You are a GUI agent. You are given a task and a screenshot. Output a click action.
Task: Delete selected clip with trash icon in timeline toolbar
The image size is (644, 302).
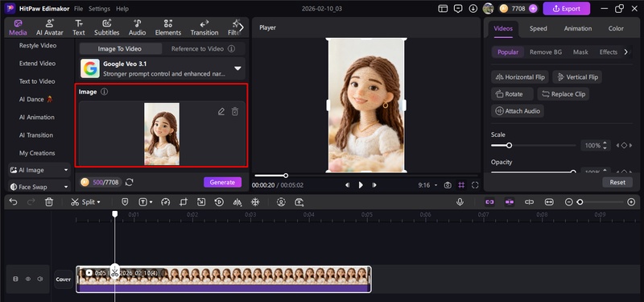[49, 202]
